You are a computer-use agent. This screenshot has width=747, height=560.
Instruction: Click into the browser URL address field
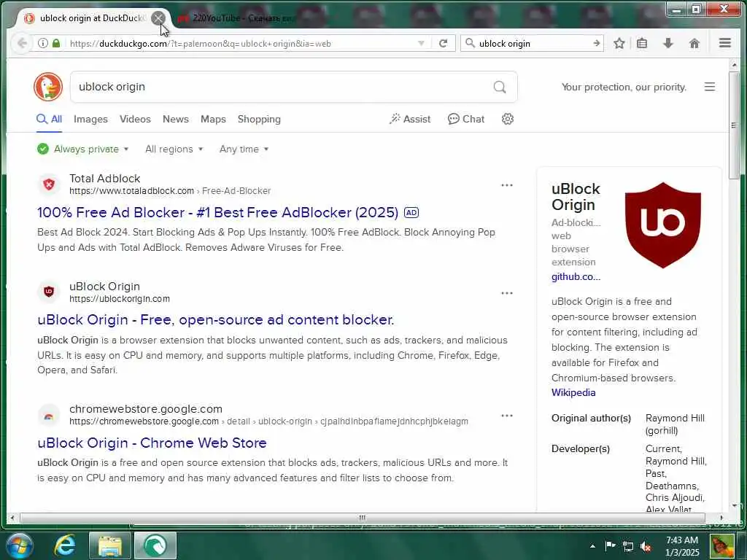point(241,43)
